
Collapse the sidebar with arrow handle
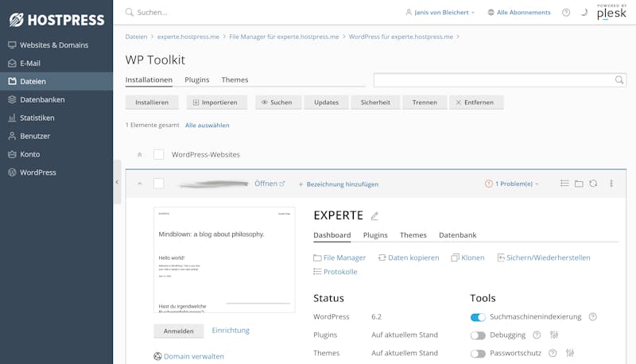(117, 181)
